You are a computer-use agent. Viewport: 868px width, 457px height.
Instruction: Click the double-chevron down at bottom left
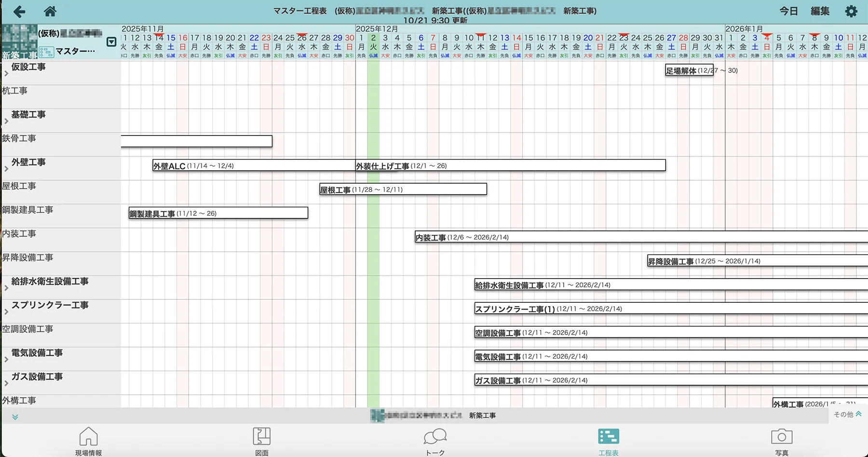pyautogui.click(x=15, y=417)
